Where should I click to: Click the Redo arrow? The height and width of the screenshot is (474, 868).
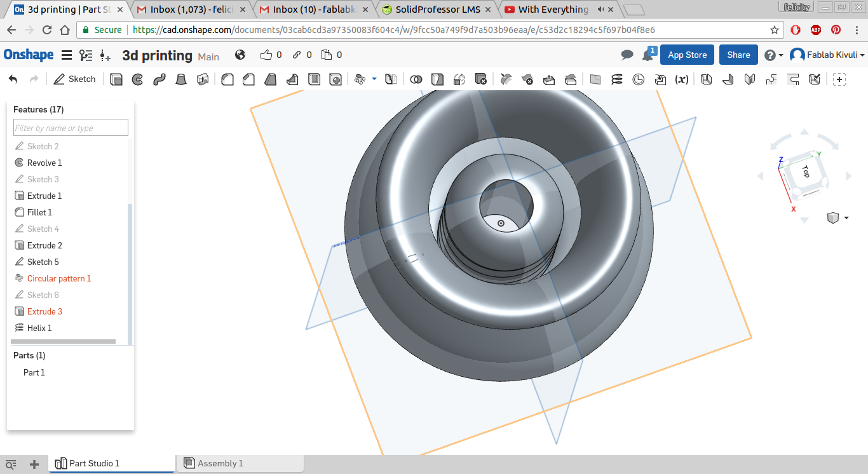[34, 79]
